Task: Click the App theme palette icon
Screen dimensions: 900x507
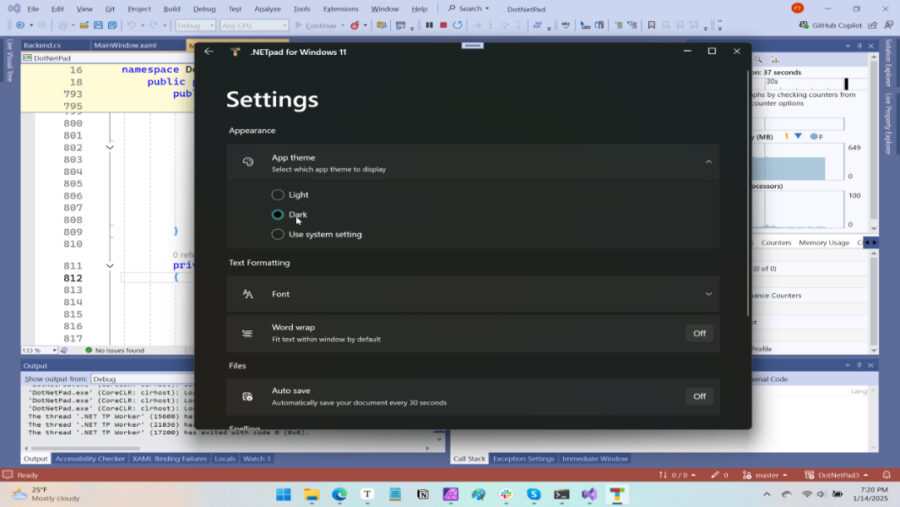Action: pyautogui.click(x=248, y=162)
